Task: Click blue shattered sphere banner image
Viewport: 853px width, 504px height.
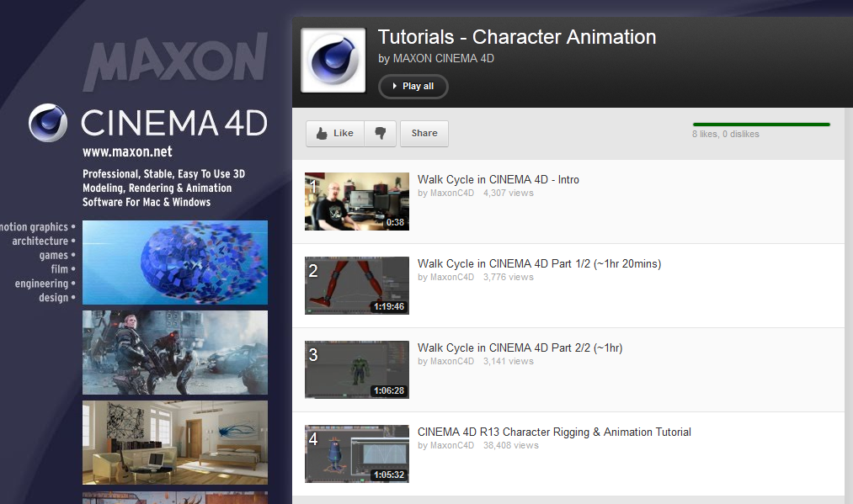Action: pyautogui.click(x=175, y=263)
